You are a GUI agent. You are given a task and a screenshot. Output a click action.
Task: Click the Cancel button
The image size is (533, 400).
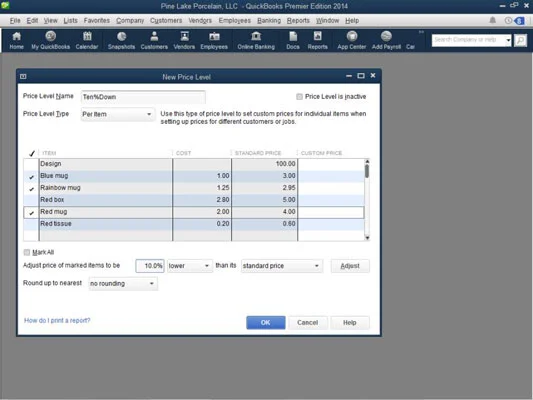[x=308, y=323]
